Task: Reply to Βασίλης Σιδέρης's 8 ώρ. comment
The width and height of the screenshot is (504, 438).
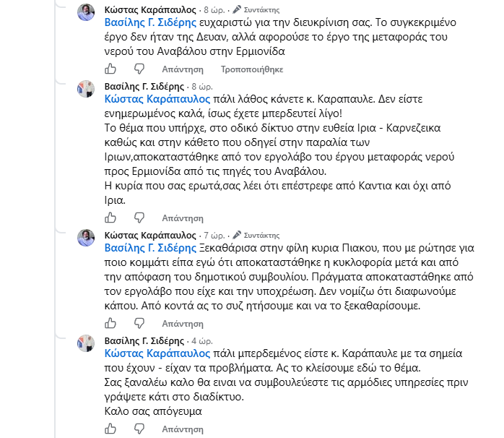Action: pos(183,218)
